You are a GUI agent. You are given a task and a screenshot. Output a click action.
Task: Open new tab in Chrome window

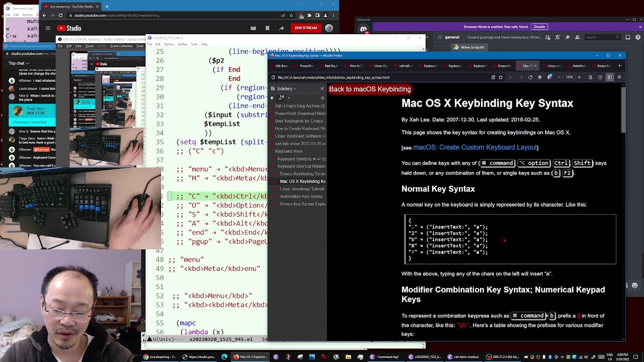tap(107, 7)
